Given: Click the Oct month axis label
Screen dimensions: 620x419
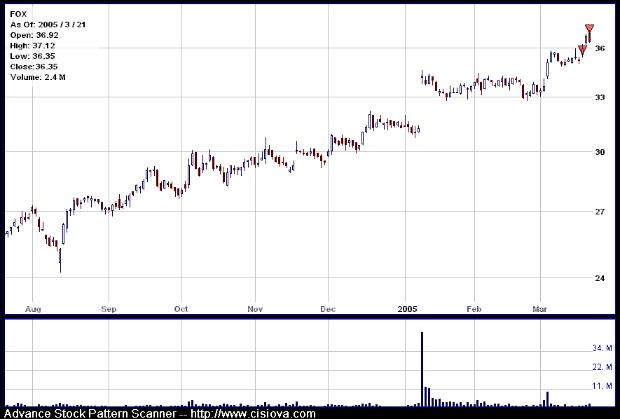Looking at the screenshot, I should coord(181,309).
